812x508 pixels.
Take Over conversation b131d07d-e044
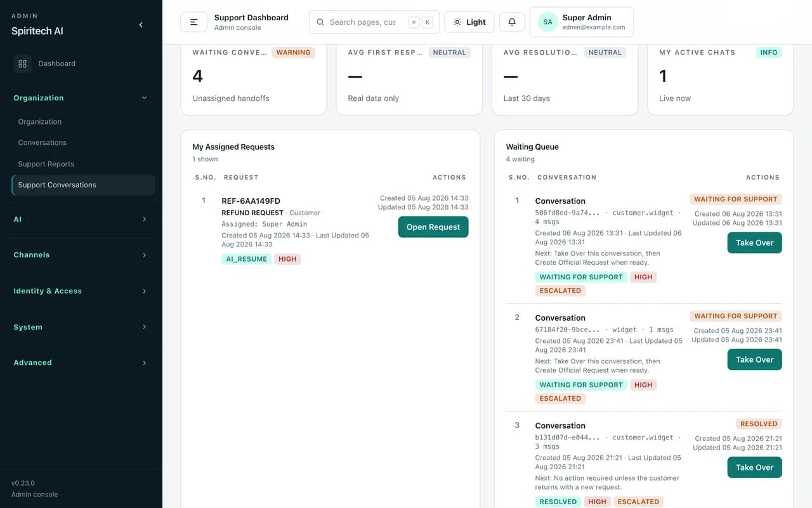point(754,467)
